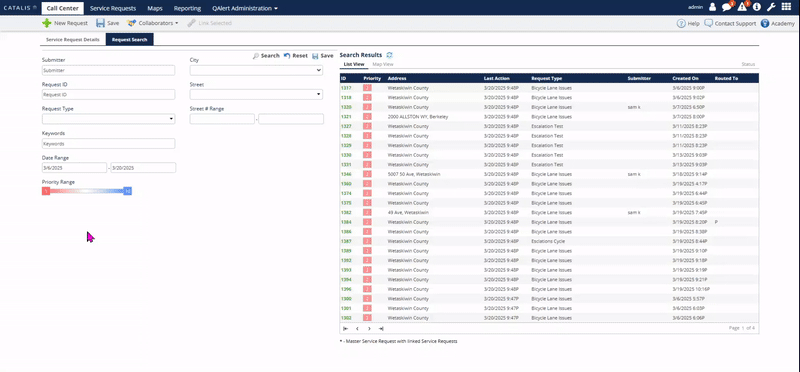Open the apps grid icon
This screenshot has height=372, width=800.
[x=786, y=7]
